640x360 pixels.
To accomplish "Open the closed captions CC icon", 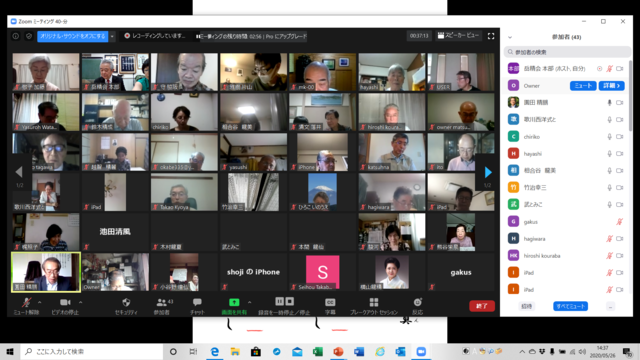I will click(330, 302).
